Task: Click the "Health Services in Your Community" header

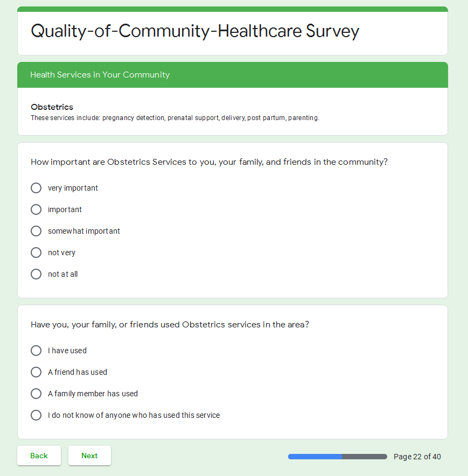Action: (100, 75)
